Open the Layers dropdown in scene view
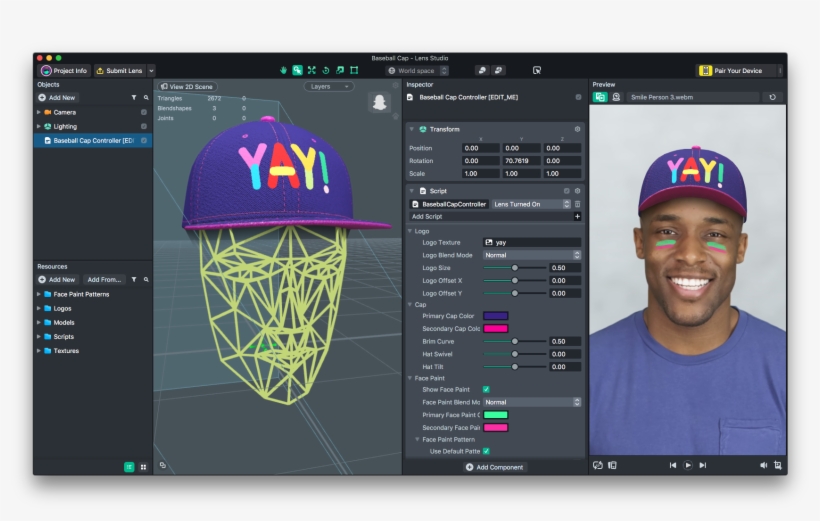This screenshot has width=820, height=521. click(329, 87)
